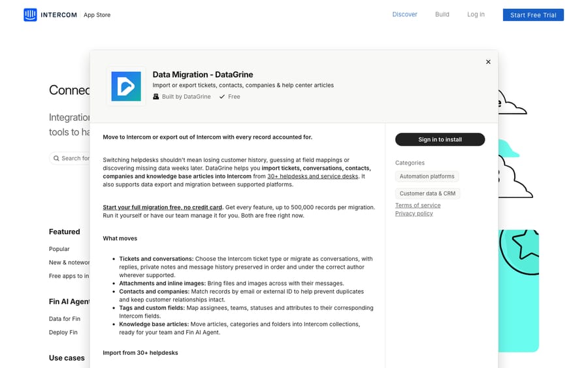Open New & noteworthy sidebar item
588x368 pixels.
click(x=69, y=263)
